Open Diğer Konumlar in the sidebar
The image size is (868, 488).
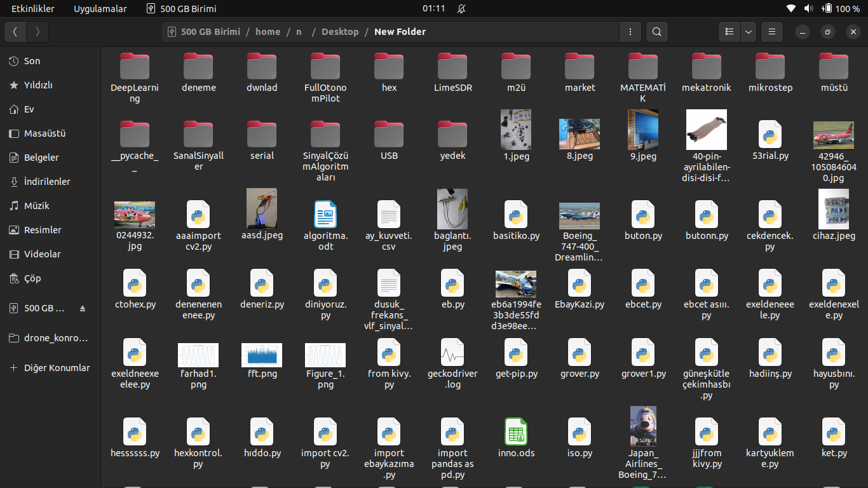pyautogui.click(x=50, y=368)
